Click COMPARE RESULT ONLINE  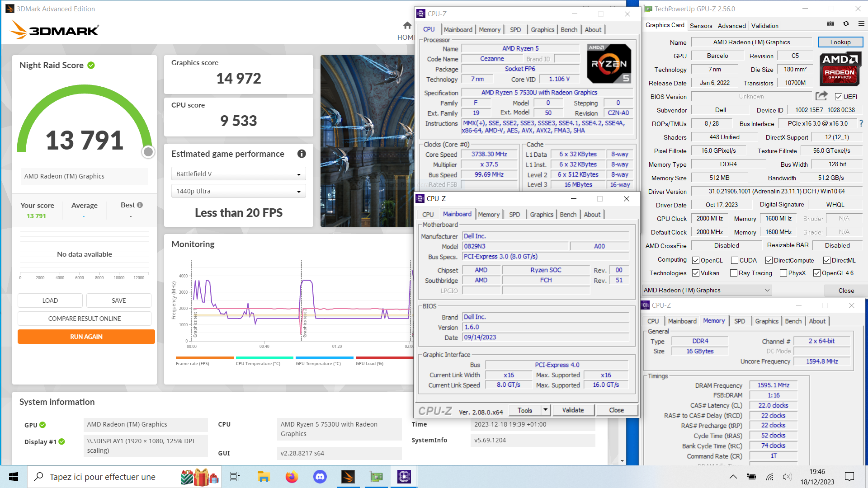[x=85, y=319]
